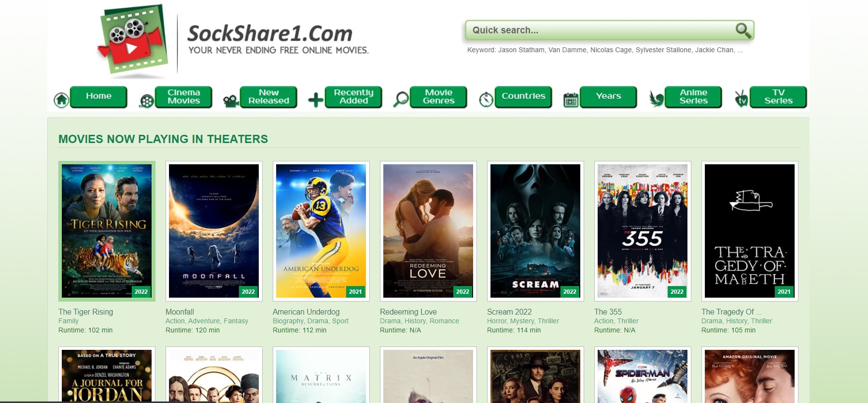This screenshot has width=868, height=403.
Task: Open the Recently Added page
Action: [x=353, y=97]
